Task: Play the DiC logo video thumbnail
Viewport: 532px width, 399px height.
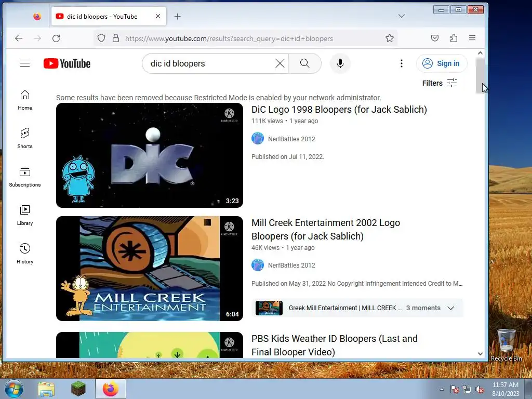Action: (x=150, y=155)
